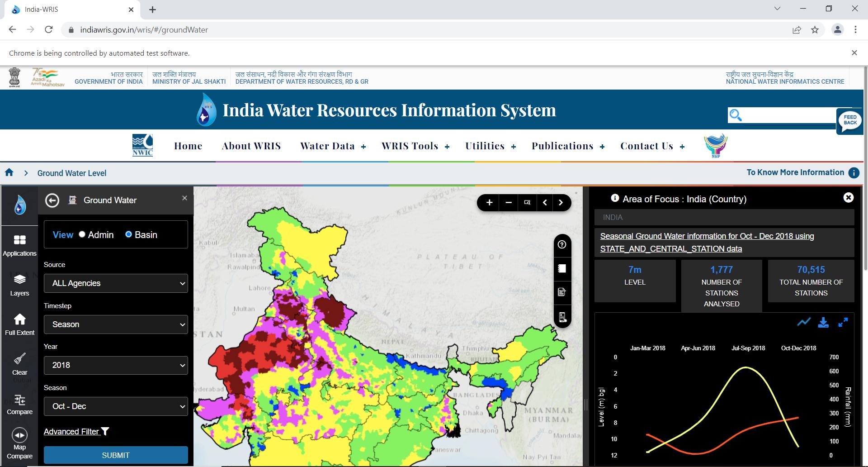Open the map help question icon
The width and height of the screenshot is (868, 467).
click(562, 245)
